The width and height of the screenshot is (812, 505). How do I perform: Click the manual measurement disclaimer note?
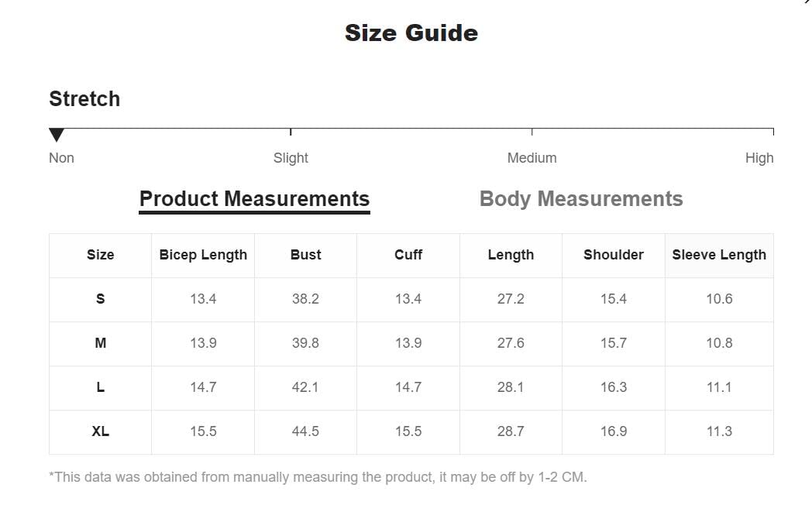pyautogui.click(x=318, y=477)
